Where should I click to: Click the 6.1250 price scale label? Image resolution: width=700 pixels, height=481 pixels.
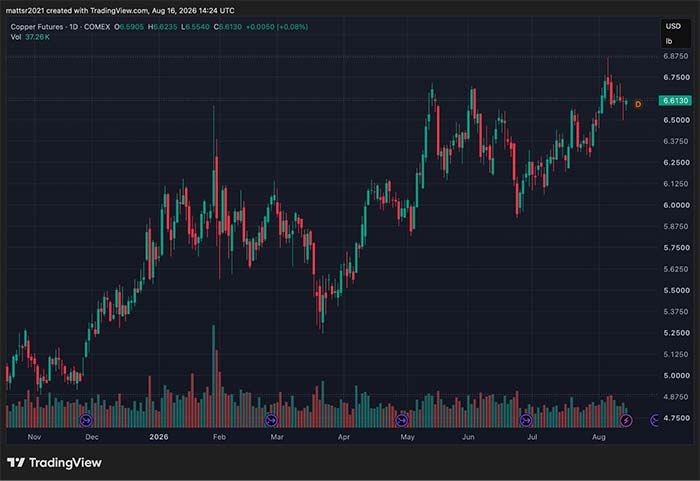pyautogui.click(x=676, y=184)
